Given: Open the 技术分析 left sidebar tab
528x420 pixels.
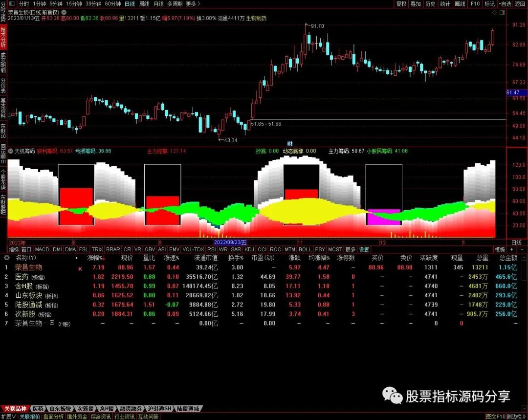Looking at the screenshot, I should pos(3,37).
